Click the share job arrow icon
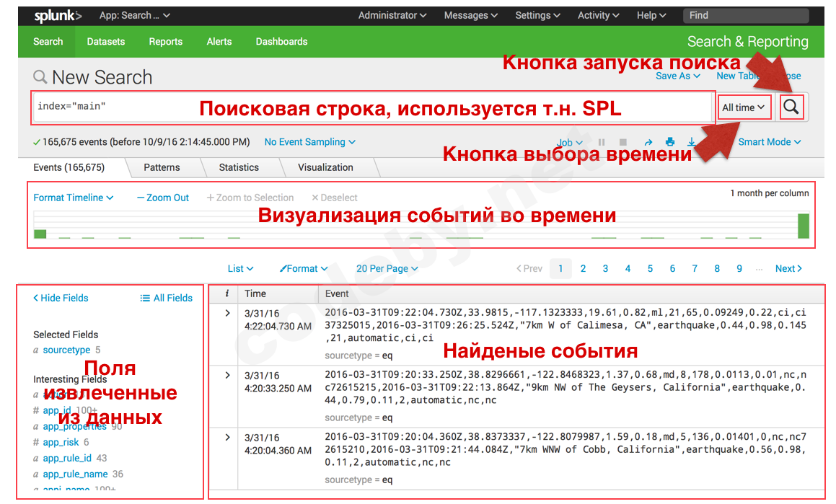 [x=648, y=142]
